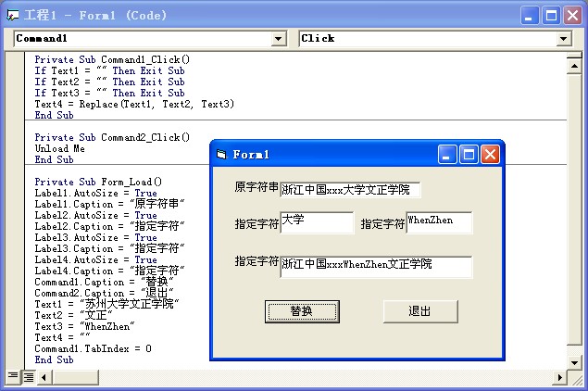Click the line 'Command1.Caption = "替换"'

[104, 282]
